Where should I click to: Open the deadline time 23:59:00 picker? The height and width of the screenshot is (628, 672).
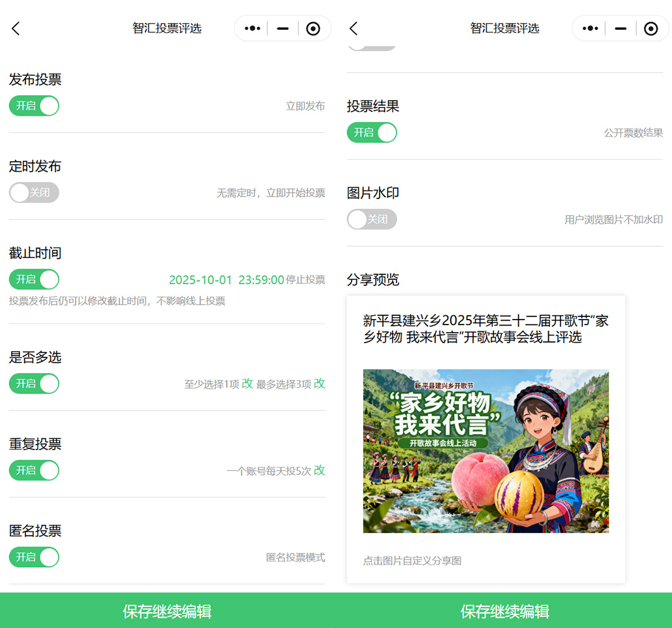261,280
